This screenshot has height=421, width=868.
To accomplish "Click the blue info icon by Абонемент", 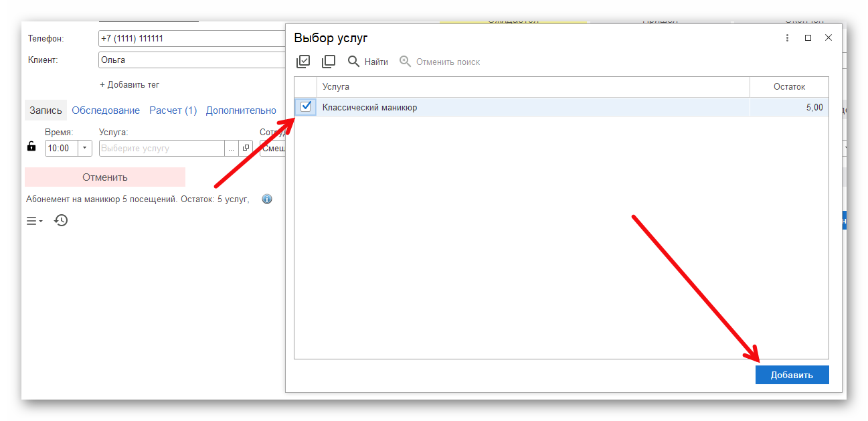I will [x=267, y=199].
